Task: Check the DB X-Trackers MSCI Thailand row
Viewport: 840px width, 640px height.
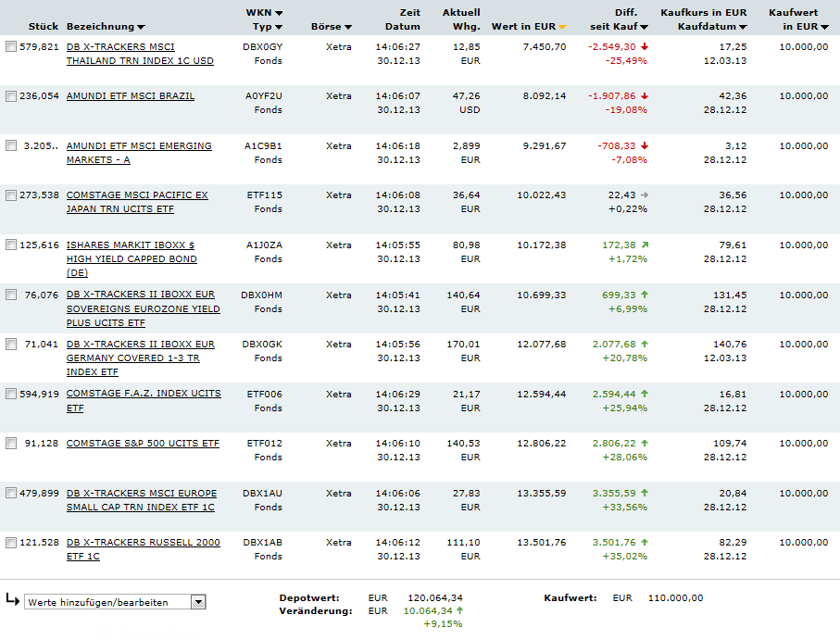Action: tap(11, 47)
